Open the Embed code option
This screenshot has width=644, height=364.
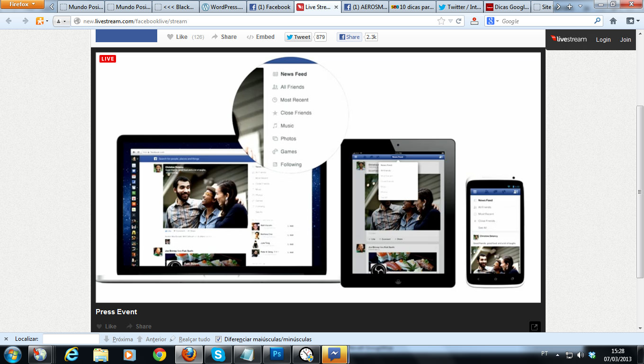[260, 37]
